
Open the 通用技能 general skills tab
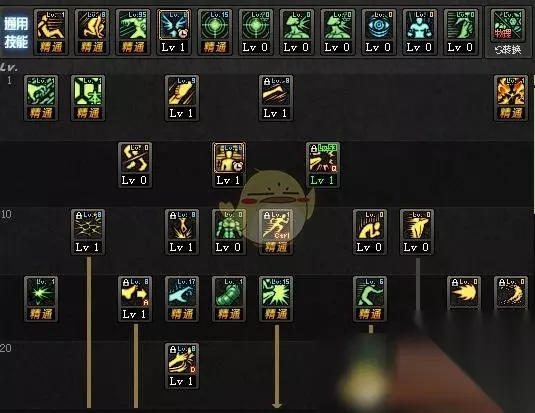tap(16, 32)
